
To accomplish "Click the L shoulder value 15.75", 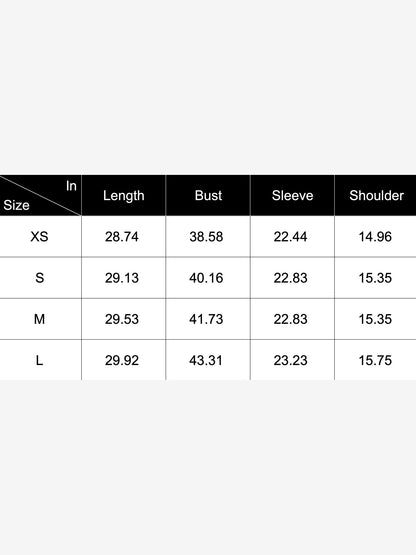I will (x=375, y=360).
